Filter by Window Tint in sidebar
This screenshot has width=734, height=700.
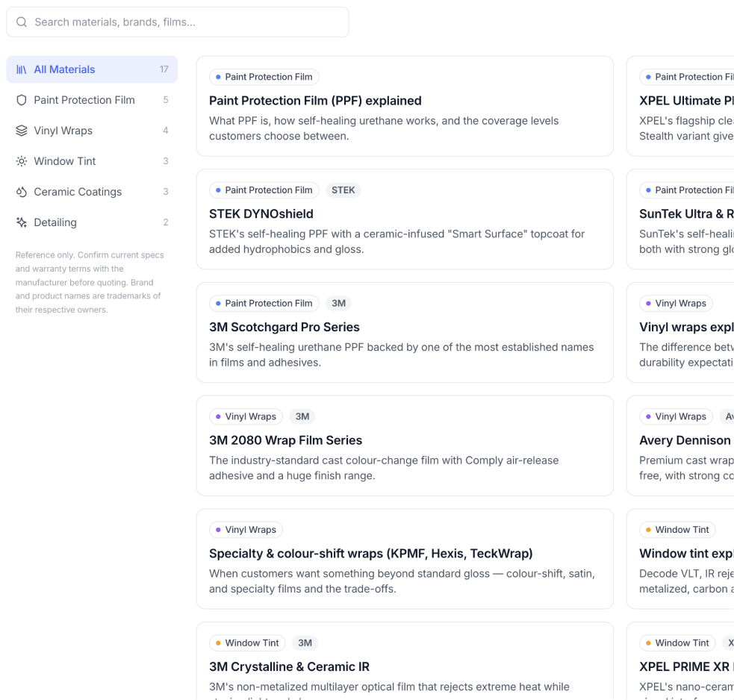[x=92, y=161]
